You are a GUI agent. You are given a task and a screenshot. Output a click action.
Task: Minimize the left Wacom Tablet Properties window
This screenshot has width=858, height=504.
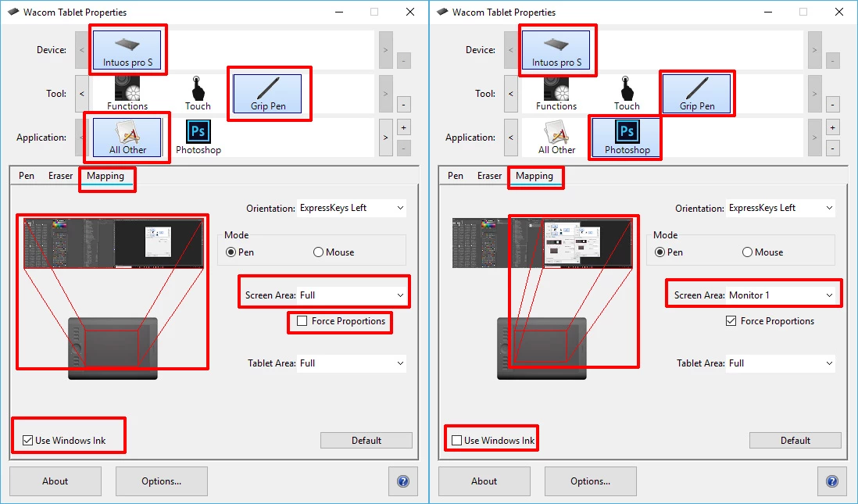click(x=339, y=12)
